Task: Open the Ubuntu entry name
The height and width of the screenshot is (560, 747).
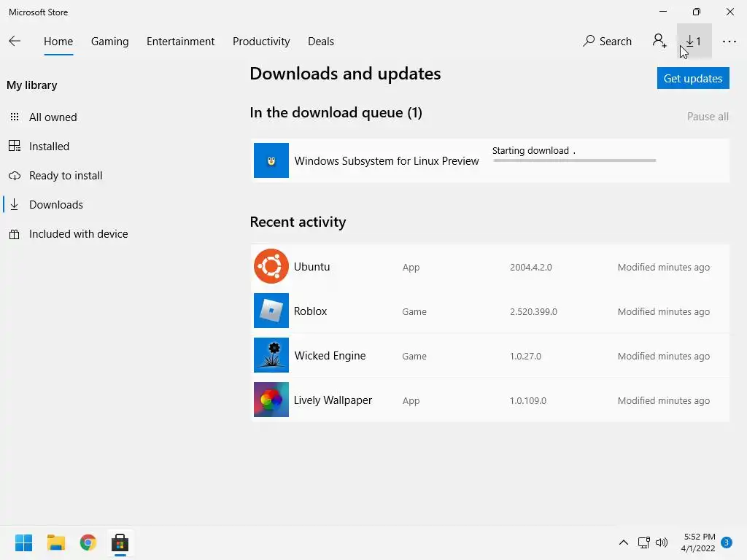Action: tap(311, 267)
